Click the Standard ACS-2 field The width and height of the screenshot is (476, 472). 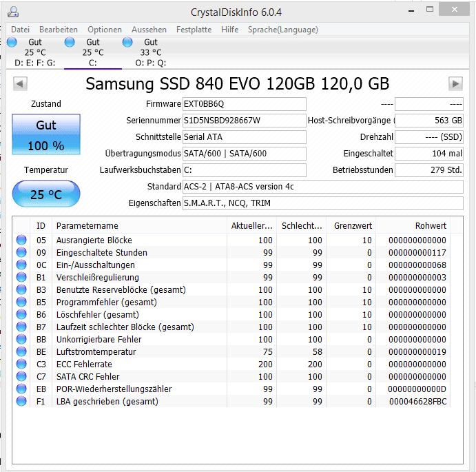click(x=323, y=187)
